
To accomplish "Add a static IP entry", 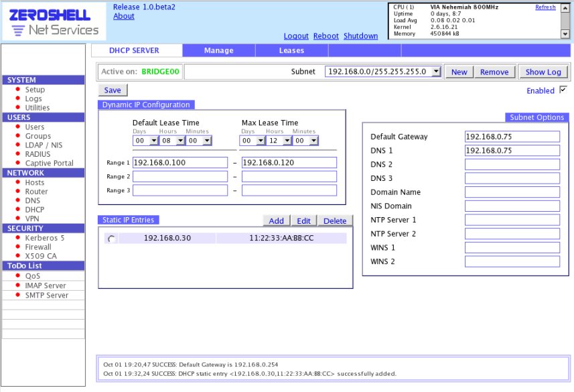I will point(277,221).
